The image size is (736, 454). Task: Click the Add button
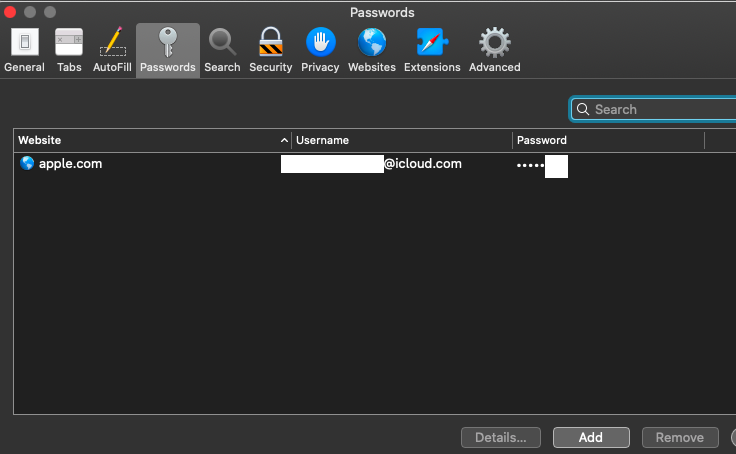coord(591,438)
